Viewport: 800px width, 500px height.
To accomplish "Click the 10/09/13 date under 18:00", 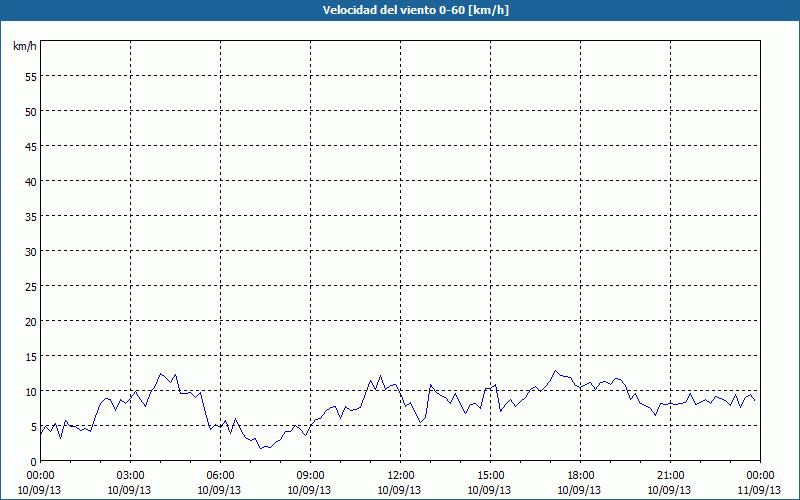I will tap(579, 490).
